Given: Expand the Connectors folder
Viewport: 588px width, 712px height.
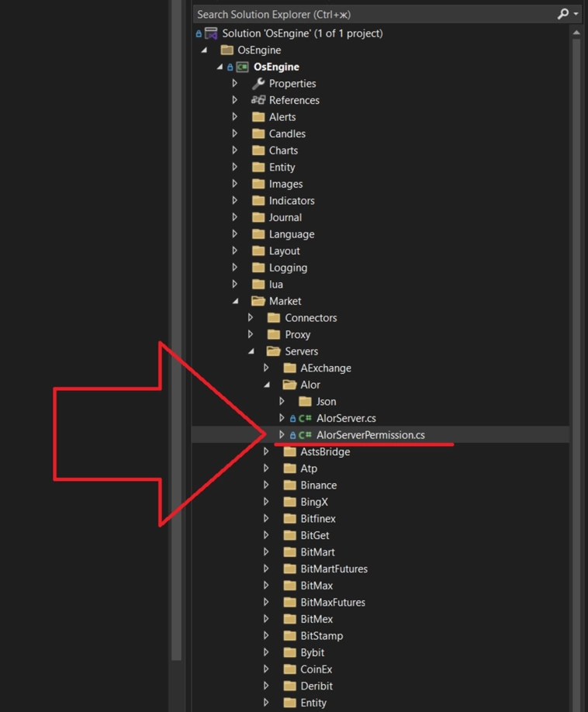Looking at the screenshot, I should coord(251,317).
